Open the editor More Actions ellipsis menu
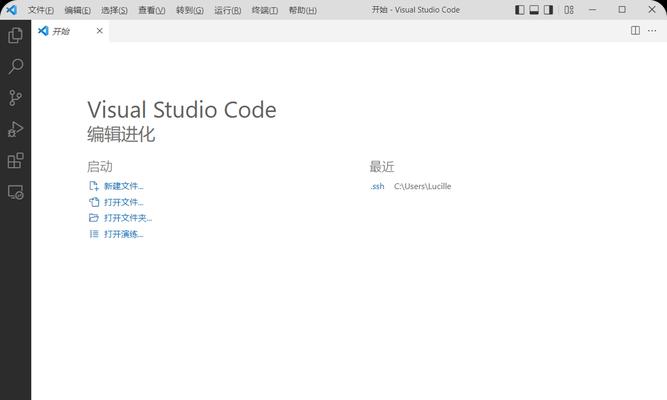The image size is (667, 400). [x=652, y=30]
